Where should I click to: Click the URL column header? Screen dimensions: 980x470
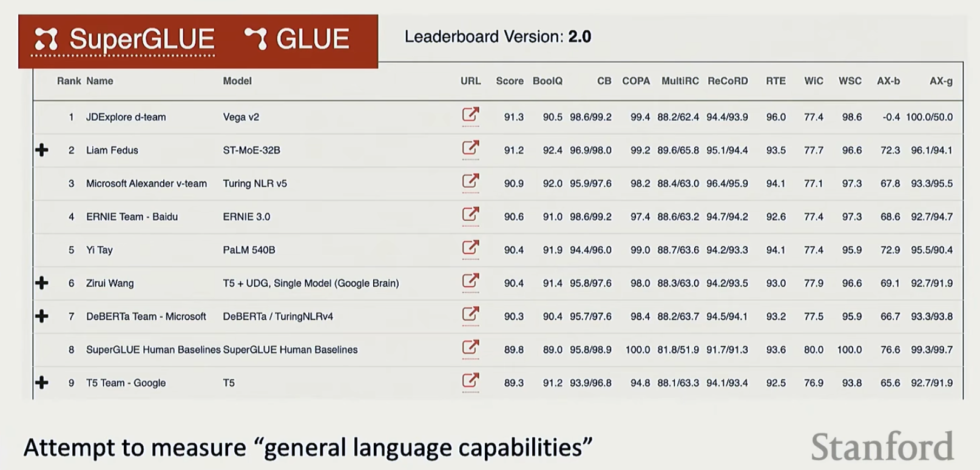click(x=470, y=81)
